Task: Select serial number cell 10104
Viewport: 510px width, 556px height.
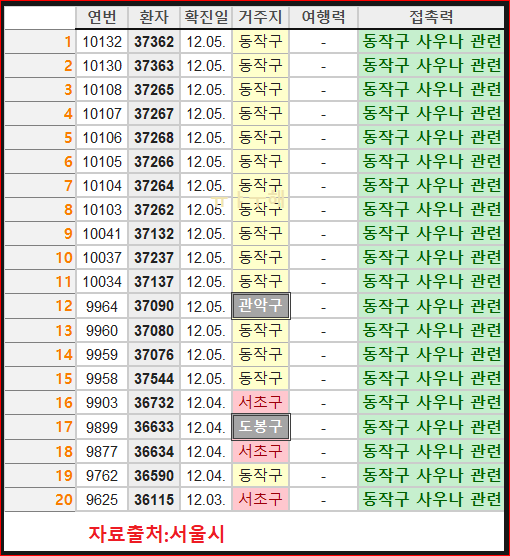Action: (102, 186)
